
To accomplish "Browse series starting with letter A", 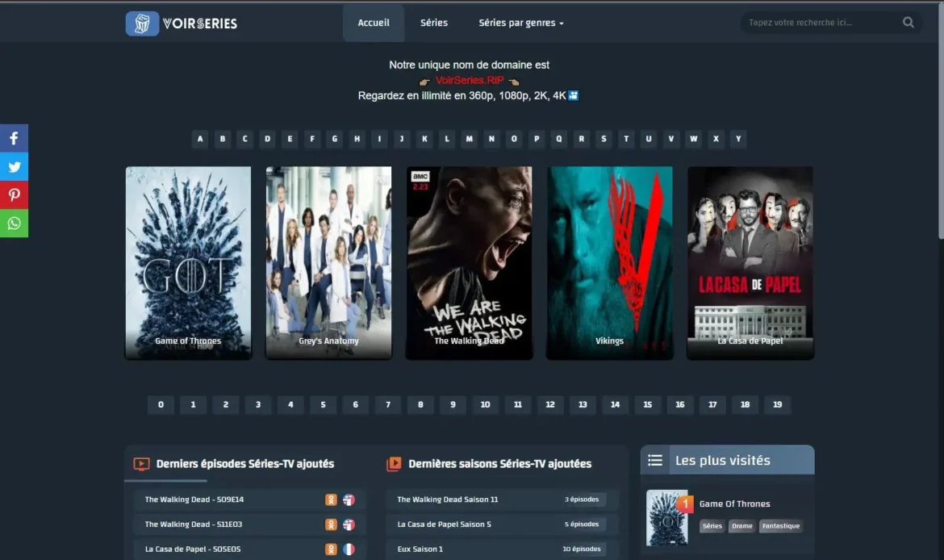I will tap(199, 139).
